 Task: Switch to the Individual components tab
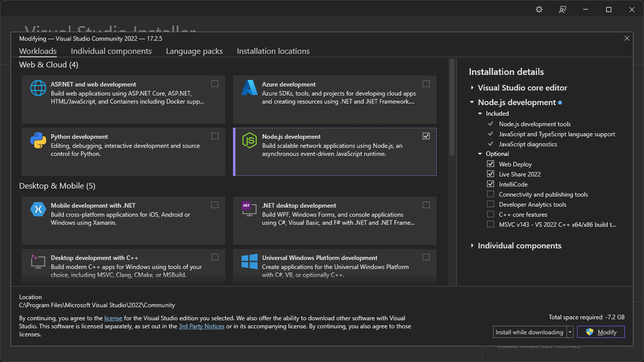point(111,51)
